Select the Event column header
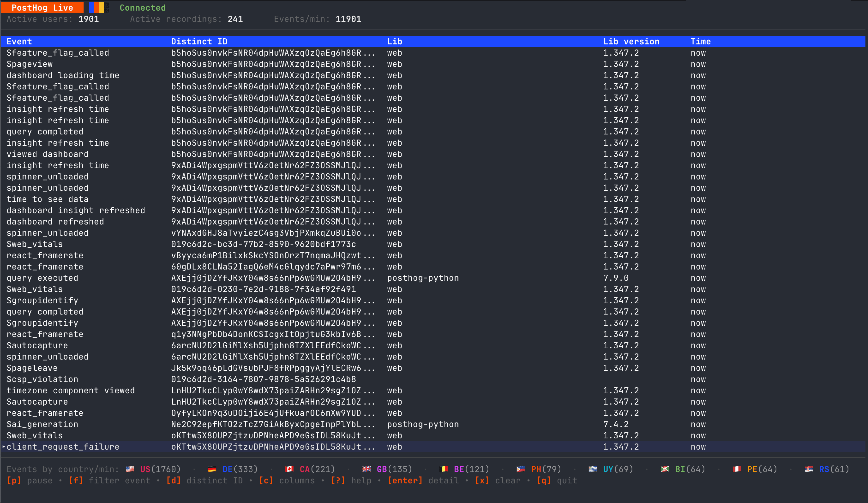868x503 pixels. click(x=19, y=41)
